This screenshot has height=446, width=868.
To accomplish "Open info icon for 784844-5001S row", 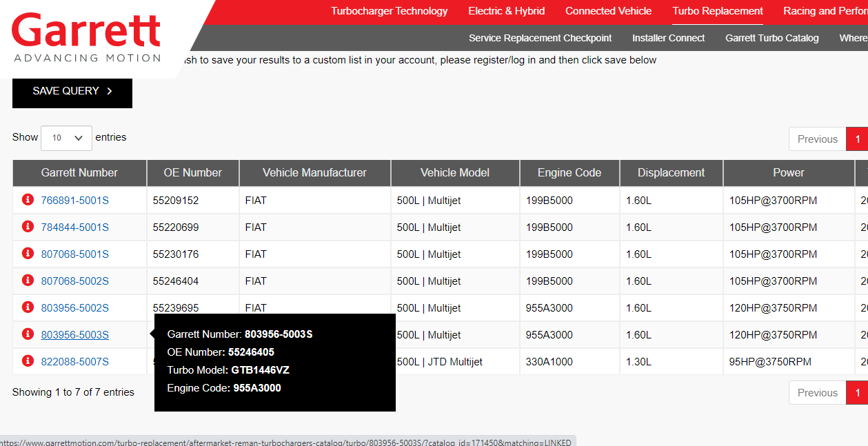I will (x=28, y=227).
